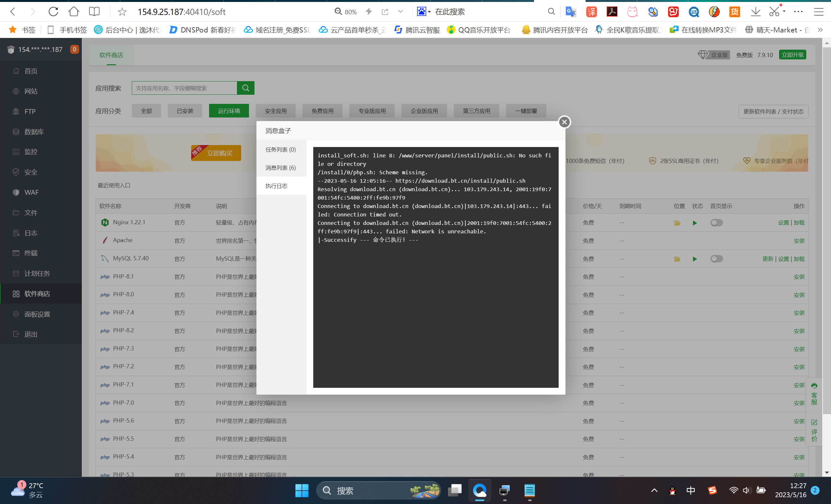Open 计划任务 in the sidebar

tap(41, 273)
